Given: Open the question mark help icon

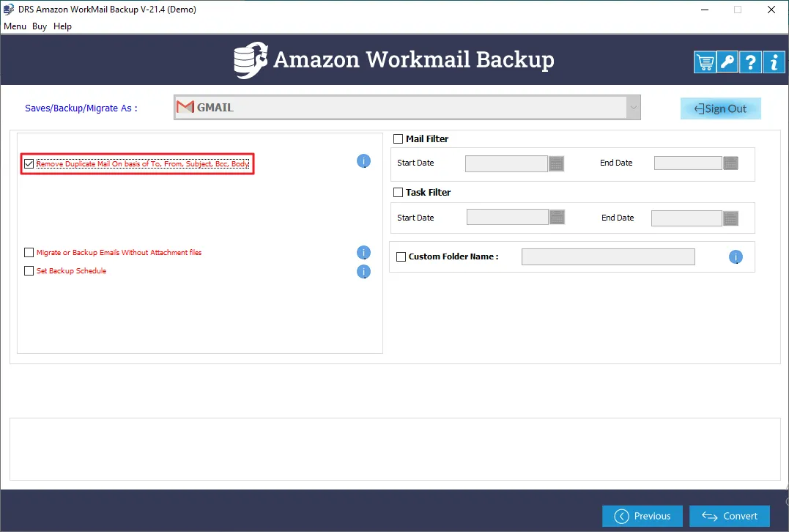Looking at the screenshot, I should [750, 62].
